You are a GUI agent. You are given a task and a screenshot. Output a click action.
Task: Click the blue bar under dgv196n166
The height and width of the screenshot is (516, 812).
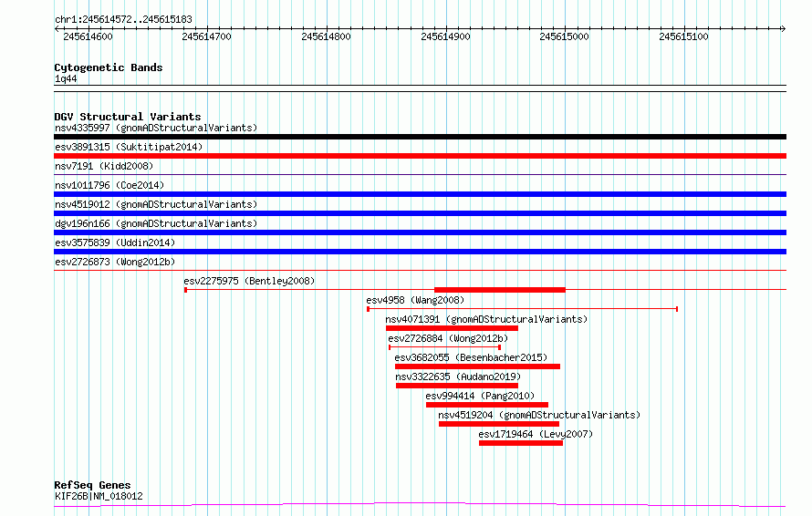[x=420, y=232]
